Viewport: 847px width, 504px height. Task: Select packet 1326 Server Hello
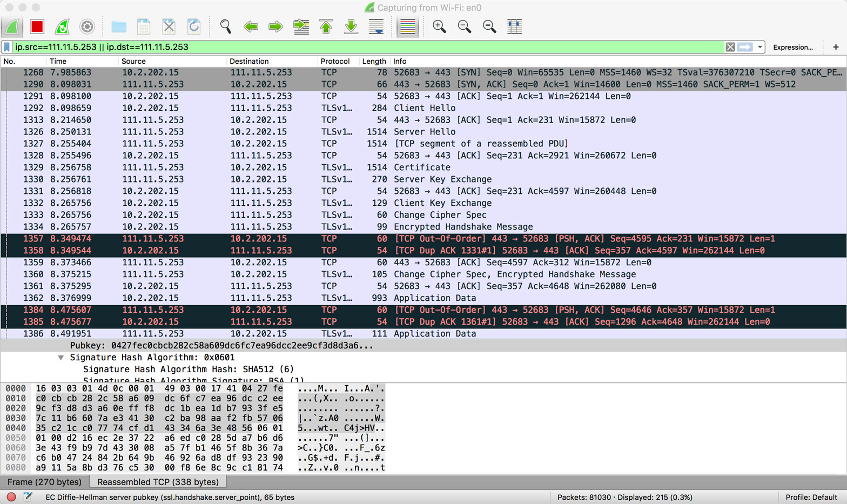click(423, 132)
